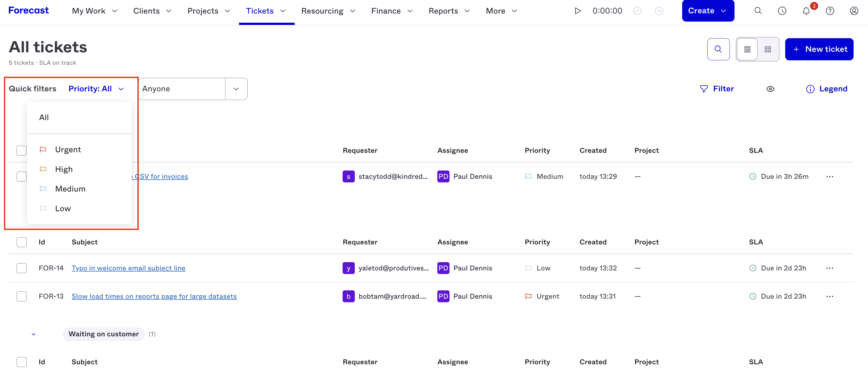Click the Filter funnel button
The image size is (868, 372).
(717, 89)
